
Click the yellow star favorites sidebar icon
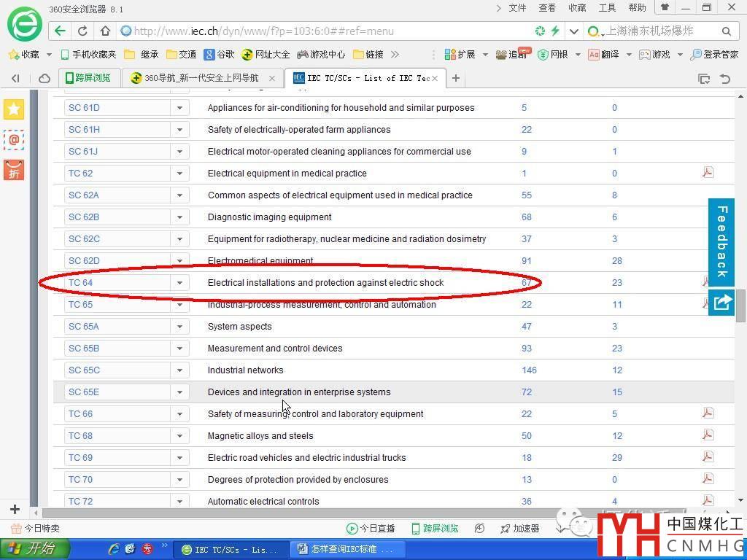coord(14,109)
